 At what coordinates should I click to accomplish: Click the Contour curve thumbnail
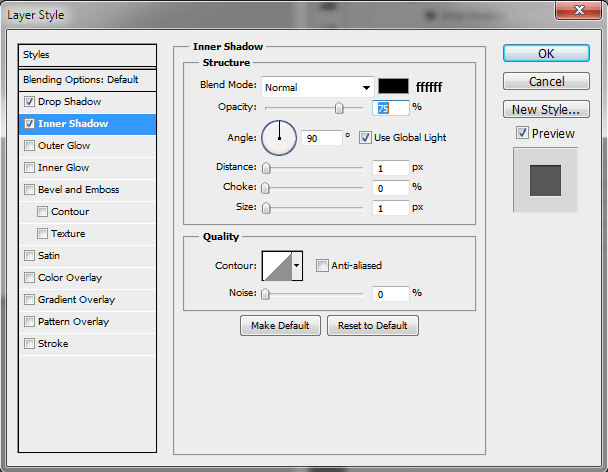tap(275, 265)
